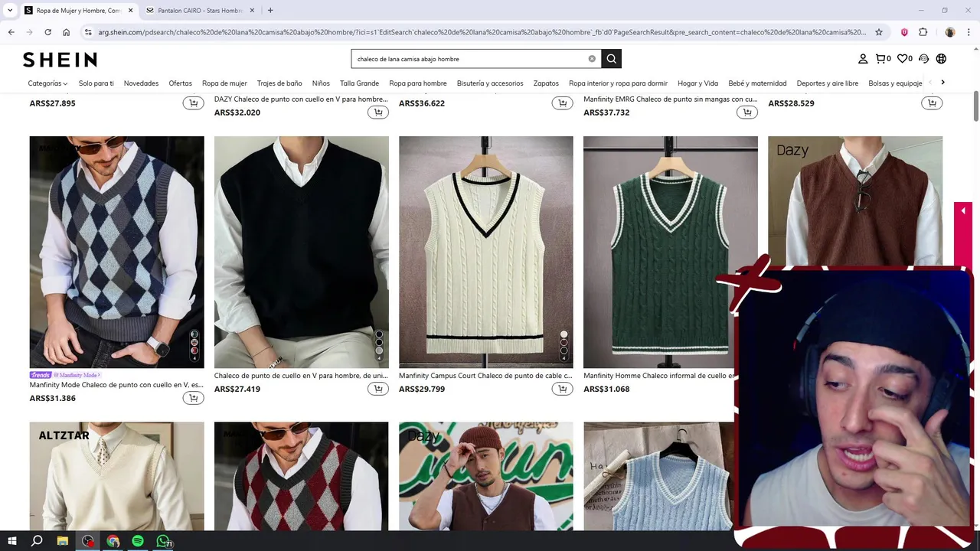The image size is (980, 551).
Task: Reload the page
Action: pos(47,32)
